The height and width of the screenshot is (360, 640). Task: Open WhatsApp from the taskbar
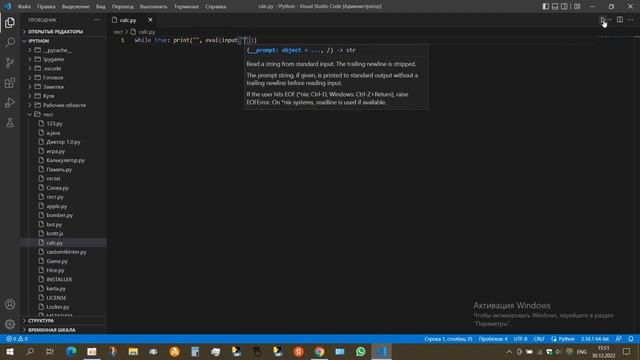[360, 352]
